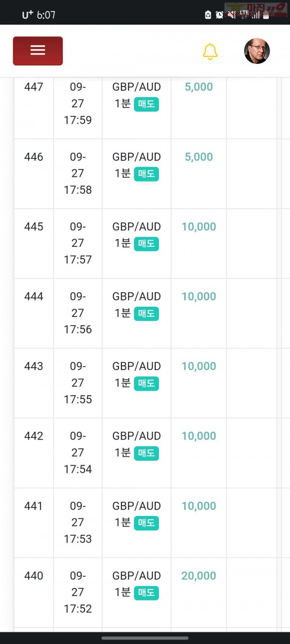Tap the LTE signal status icon
Image resolution: width=290 pixels, height=644 pixels.
point(245,14)
